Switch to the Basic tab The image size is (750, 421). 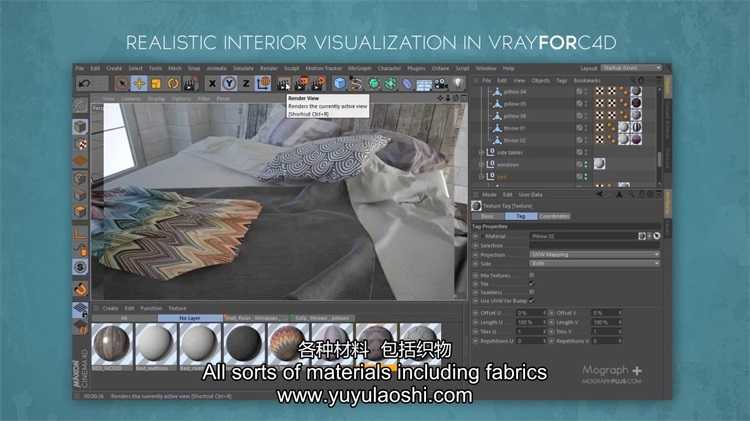pos(488,216)
